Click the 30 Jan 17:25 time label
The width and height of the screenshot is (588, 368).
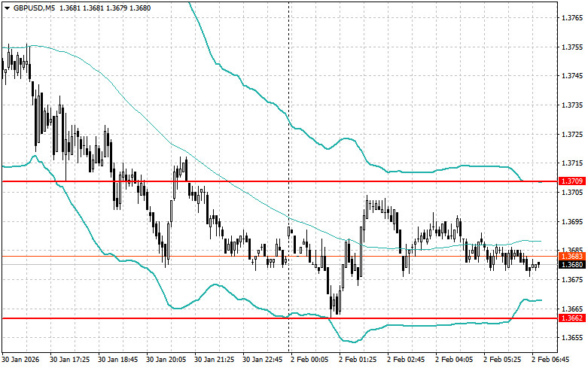pyautogui.click(x=70, y=360)
